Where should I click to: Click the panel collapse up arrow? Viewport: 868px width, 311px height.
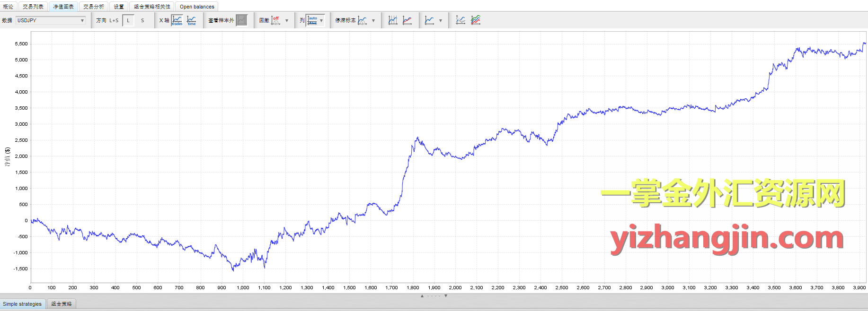click(x=422, y=296)
